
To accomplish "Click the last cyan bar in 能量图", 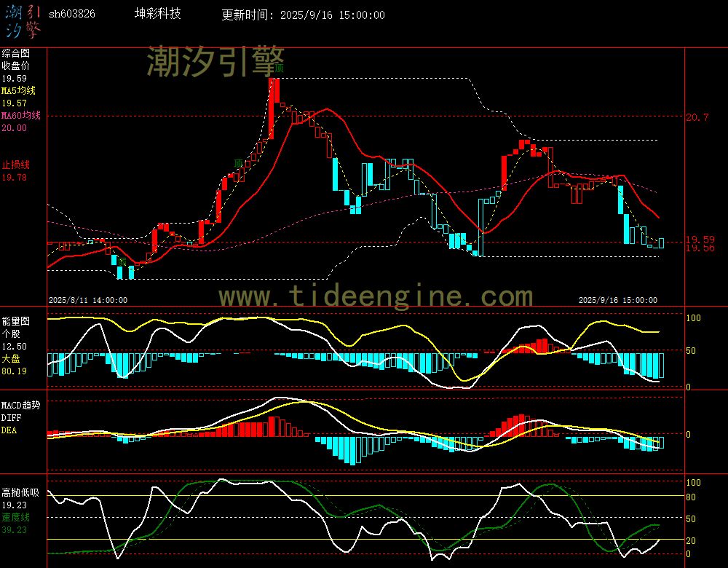I will point(661,366).
